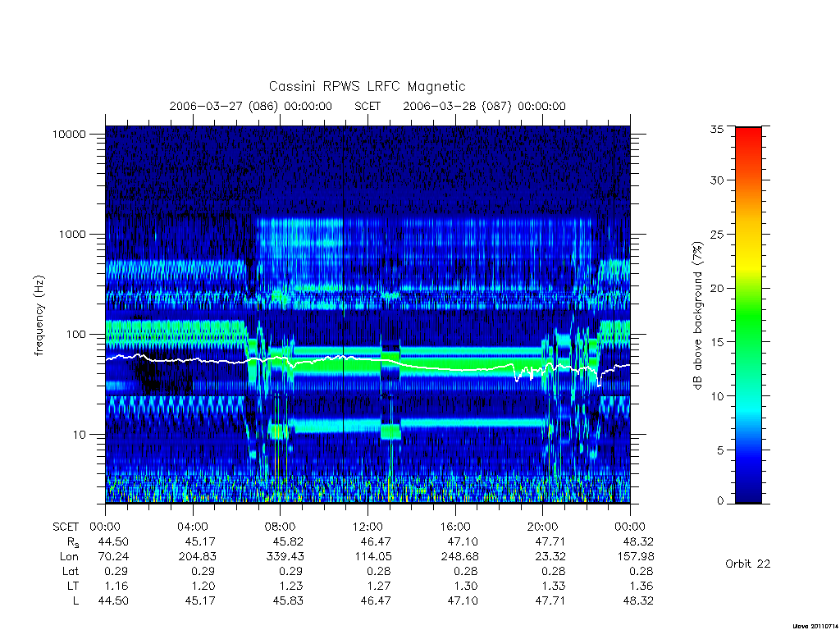The height and width of the screenshot is (630, 840).
Task: Click LT value '1.23'
Action: (x=292, y=586)
